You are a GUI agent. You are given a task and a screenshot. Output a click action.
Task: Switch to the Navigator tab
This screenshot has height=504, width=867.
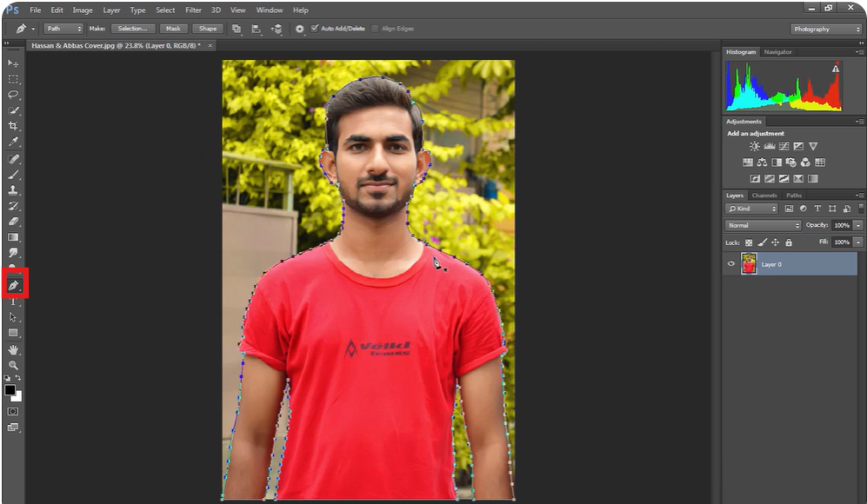(x=777, y=52)
